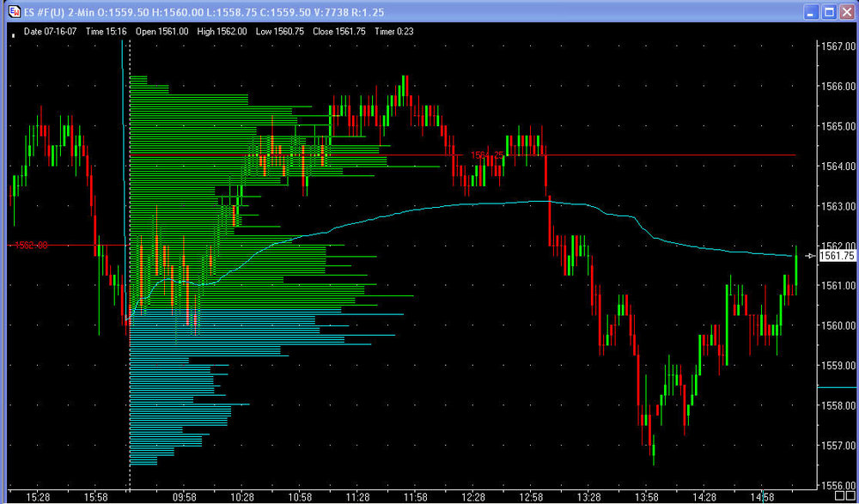Screen dimensions: 859x504
Task: Click the 1565.00 price axis label
Action: [837, 126]
